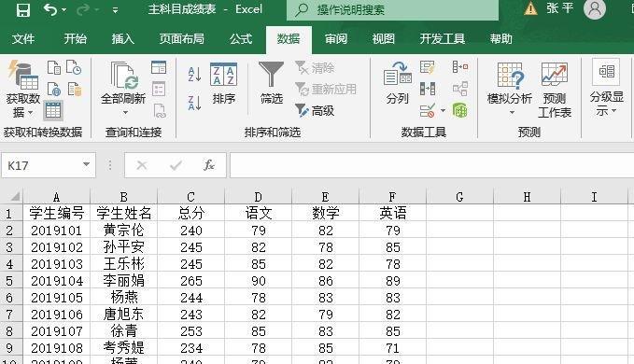Click the select-all corner triangle
This screenshot has width=634, height=364.
coord(15,197)
